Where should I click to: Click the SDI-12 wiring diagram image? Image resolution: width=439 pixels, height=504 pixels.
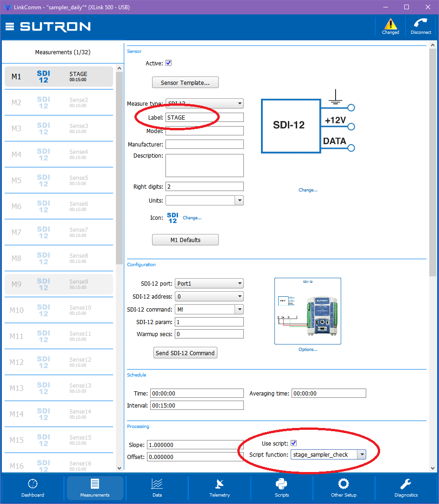pos(307,121)
